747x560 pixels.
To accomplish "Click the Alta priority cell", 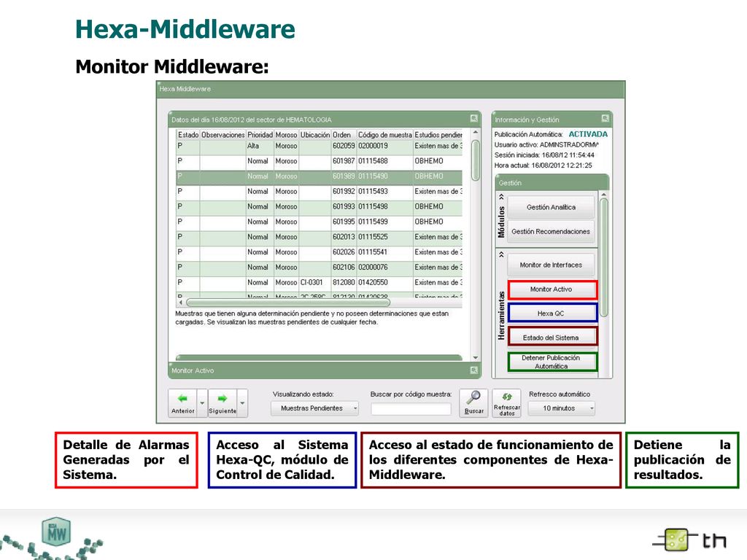I will pos(253,146).
